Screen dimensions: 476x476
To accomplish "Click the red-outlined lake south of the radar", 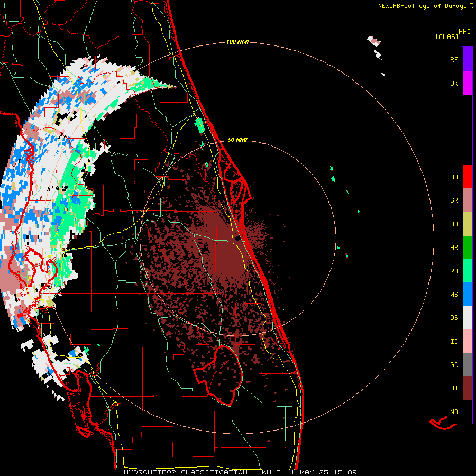I will [x=218, y=375].
